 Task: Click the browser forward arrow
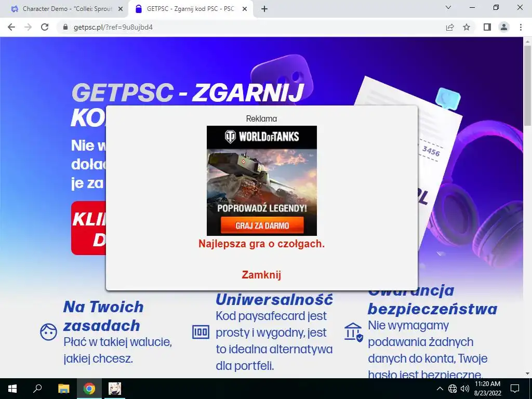[28, 27]
